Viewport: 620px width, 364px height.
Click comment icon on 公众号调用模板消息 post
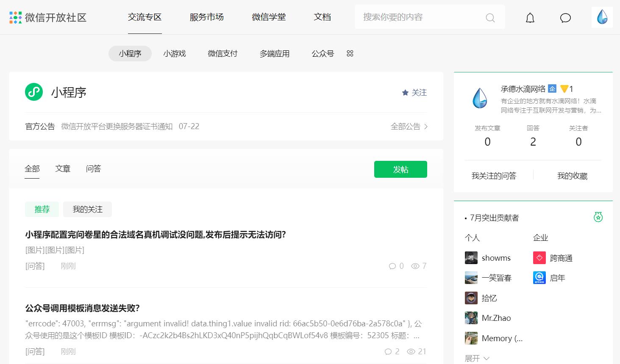(x=388, y=352)
